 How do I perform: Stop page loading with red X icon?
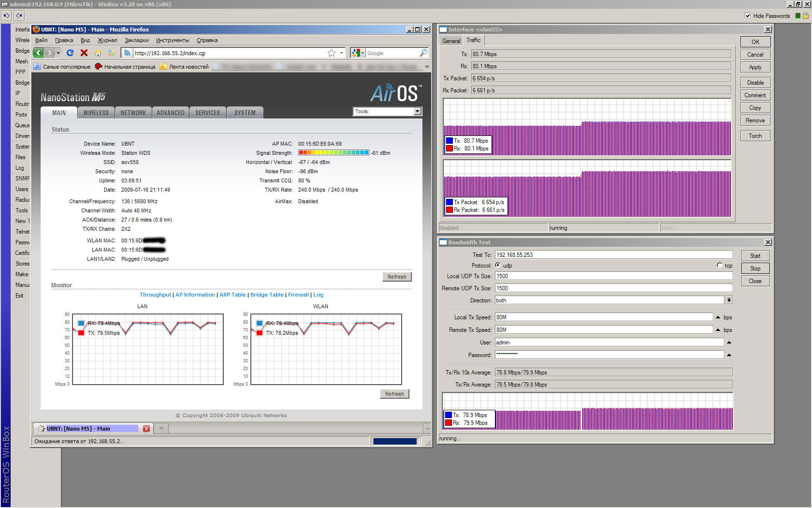pos(84,53)
